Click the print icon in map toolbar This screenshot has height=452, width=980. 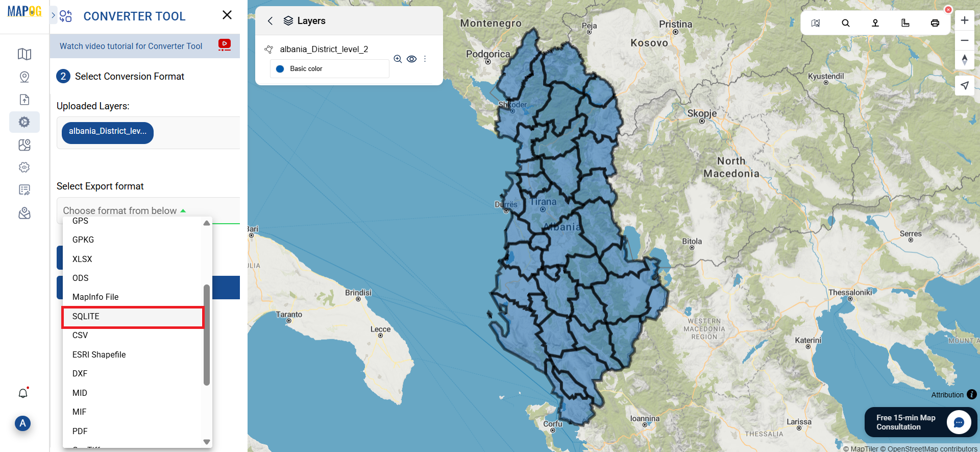(935, 23)
